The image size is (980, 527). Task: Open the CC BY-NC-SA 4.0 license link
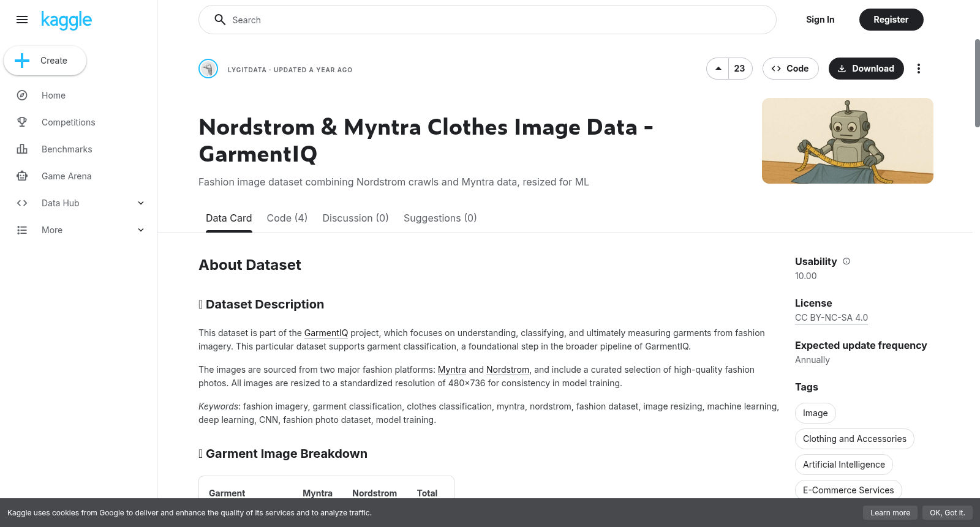tap(831, 318)
